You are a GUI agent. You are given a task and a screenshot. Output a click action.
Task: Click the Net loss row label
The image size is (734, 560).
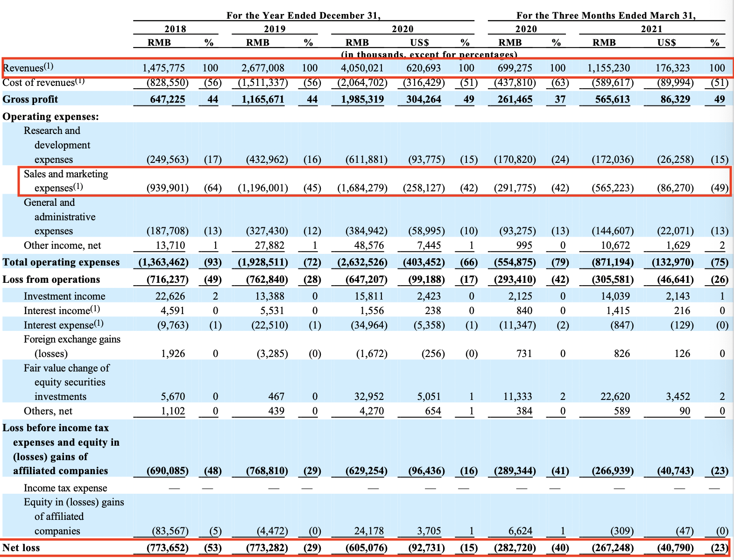pos(21,548)
